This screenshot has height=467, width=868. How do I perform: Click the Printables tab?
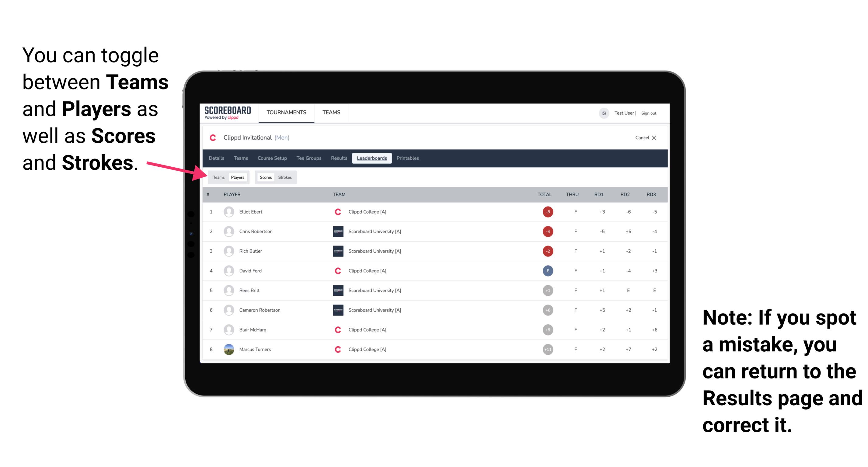click(x=408, y=159)
